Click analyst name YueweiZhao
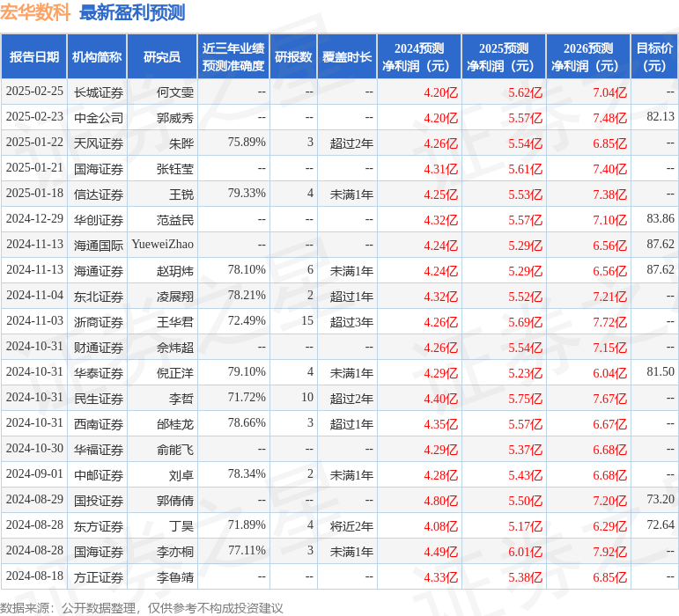The image size is (679, 616). point(162,245)
